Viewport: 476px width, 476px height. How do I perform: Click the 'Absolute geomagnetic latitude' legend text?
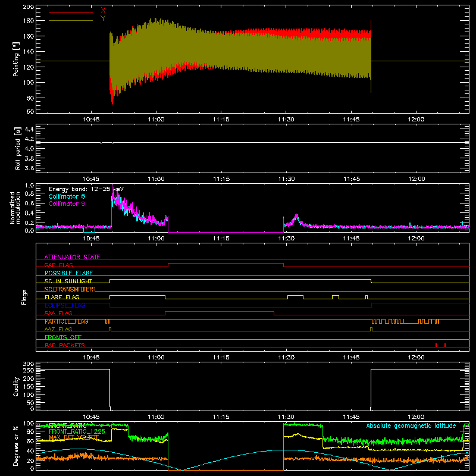[411, 425]
